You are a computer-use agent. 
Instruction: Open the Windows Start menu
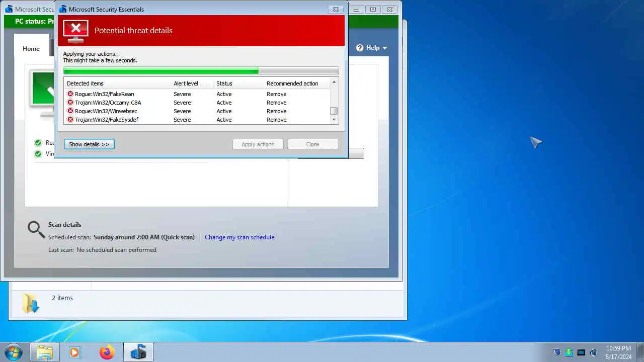click(13, 352)
